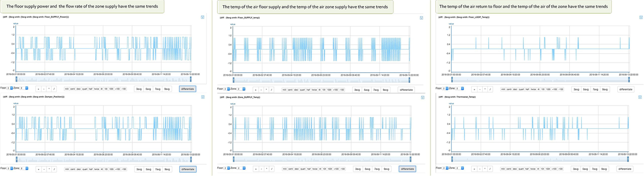The width and height of the screenshot is (644, 177).
Task: Click left handle of Floor_SUPPLY_temp range slider
Action: tap(234, 80)
